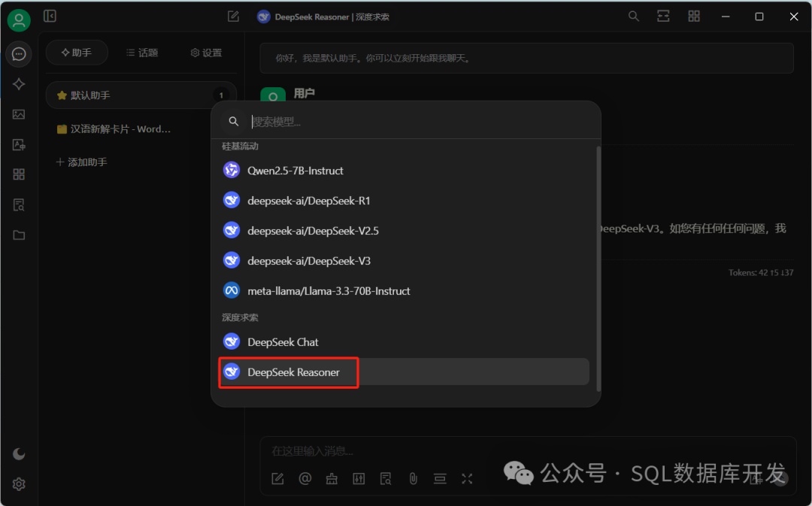Image resolution: width=812 pixels, height=506 pixels.
Task: Click the Tokens: 42 counter text
Action: coord(760,272)
